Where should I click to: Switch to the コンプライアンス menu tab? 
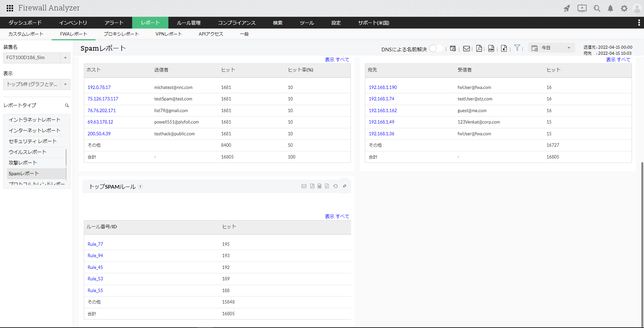coord(236,23)
